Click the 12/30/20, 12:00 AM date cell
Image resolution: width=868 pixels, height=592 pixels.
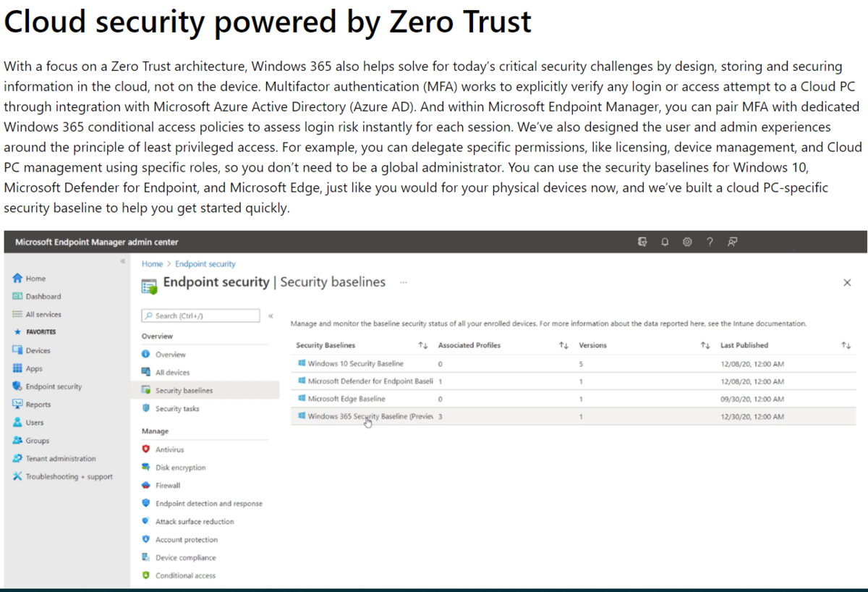pos(752,417)
